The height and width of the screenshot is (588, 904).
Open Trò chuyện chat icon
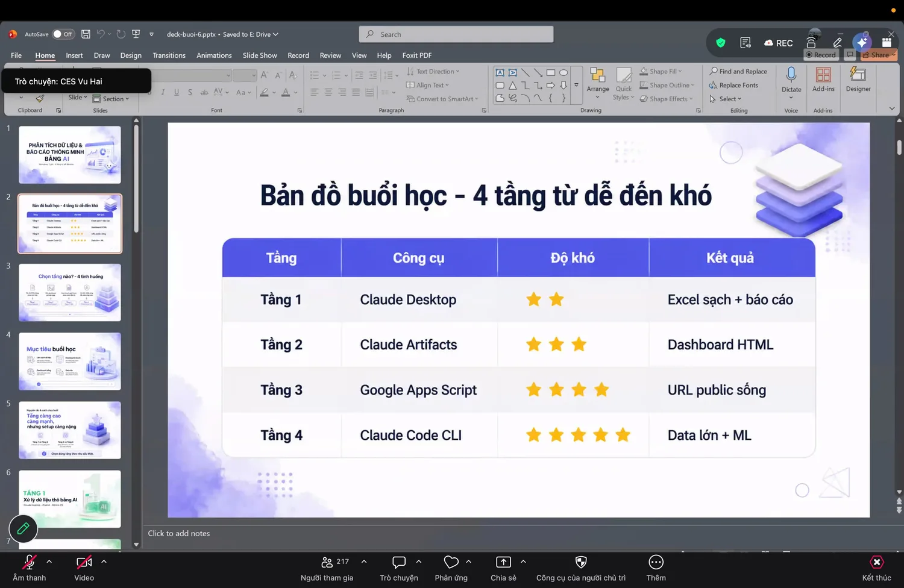[399, 562]
